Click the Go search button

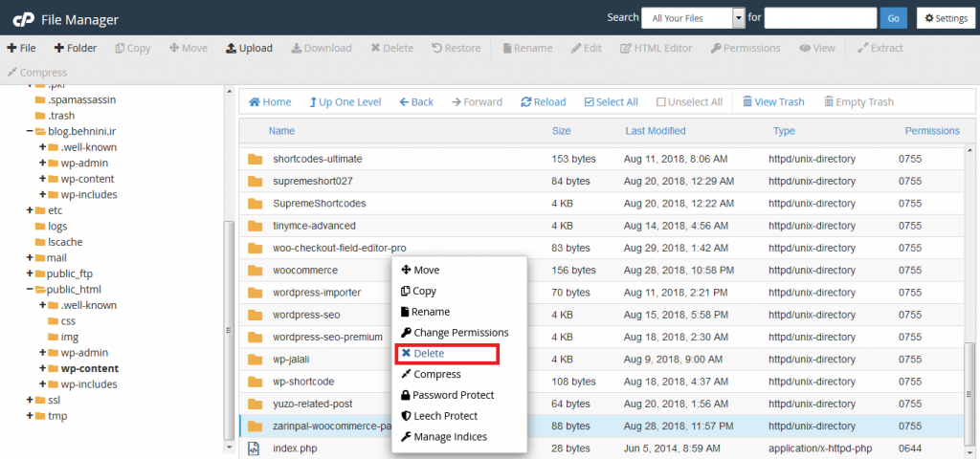[x=893, y=18]
